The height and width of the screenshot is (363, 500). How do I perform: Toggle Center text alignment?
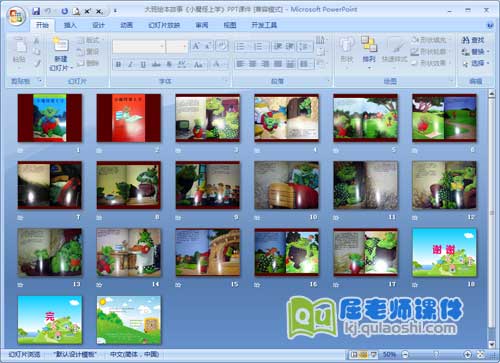point(253,63)
